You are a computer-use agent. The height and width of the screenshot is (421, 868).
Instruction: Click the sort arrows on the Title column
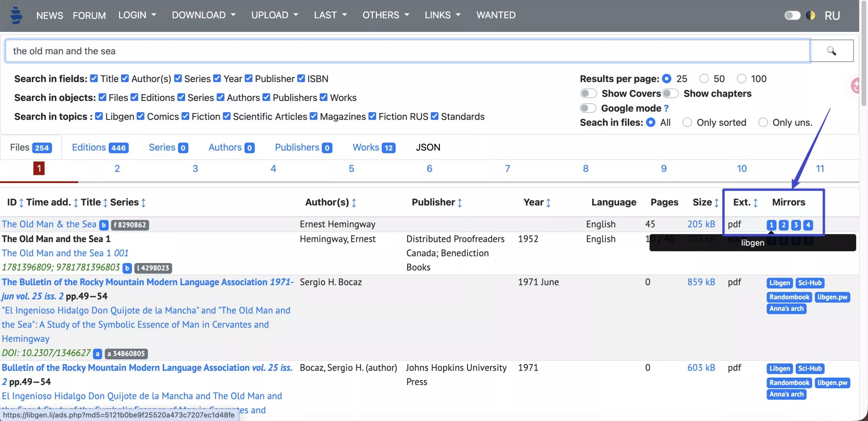click(x=105, y=203)
